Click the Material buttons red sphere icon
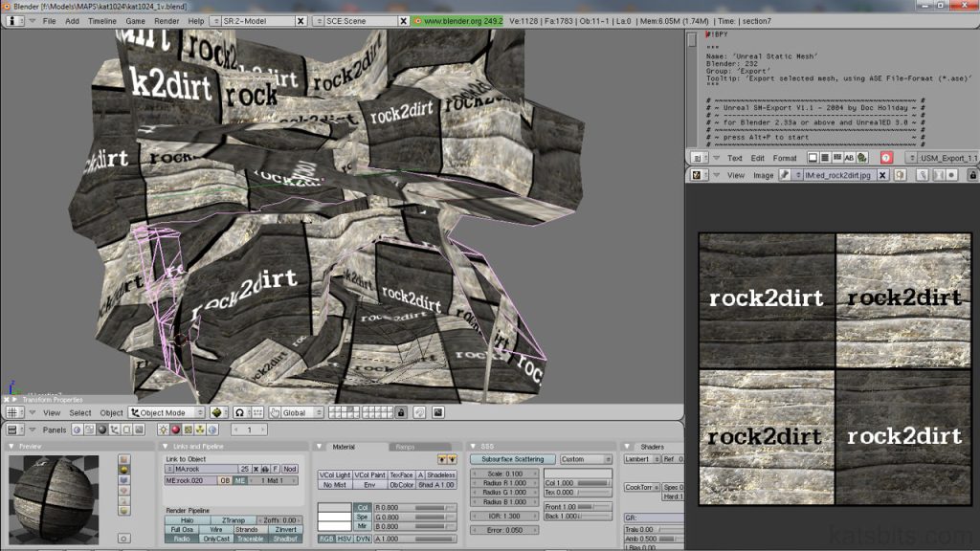 [x=174, y=429]
